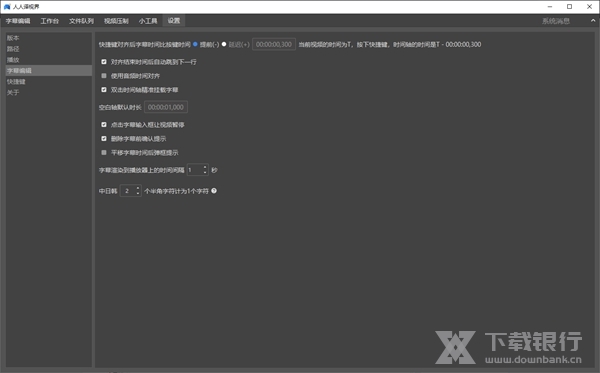Click the help question-mark icon after 字符
Screen dimensions: 600x373
(214, 191)
